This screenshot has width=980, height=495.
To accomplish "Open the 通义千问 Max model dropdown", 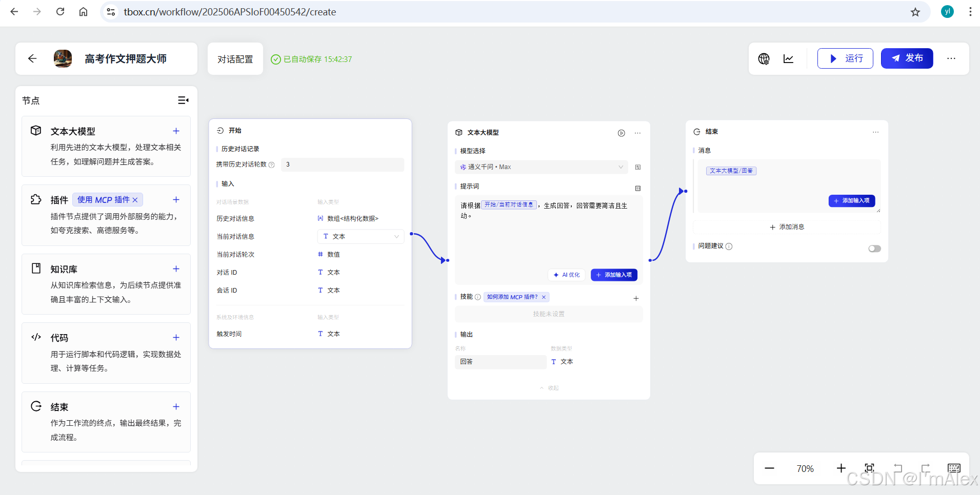I will click(x=542, y=167).
